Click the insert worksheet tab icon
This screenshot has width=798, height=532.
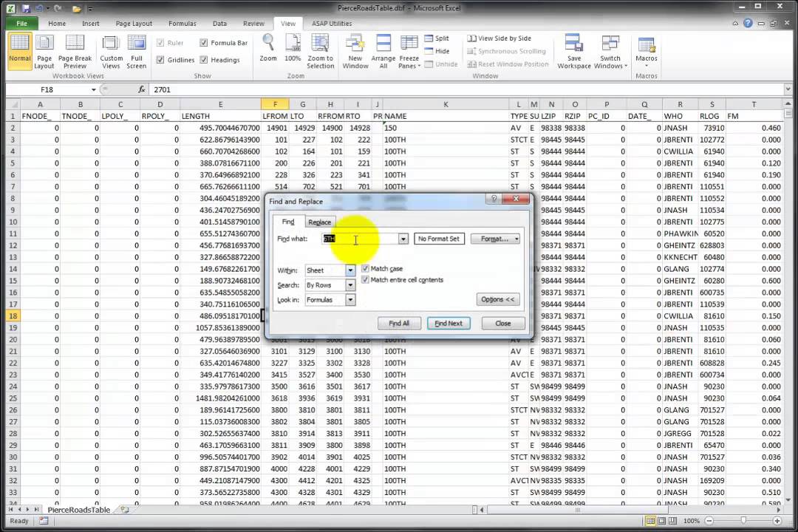tap(125, 509)
